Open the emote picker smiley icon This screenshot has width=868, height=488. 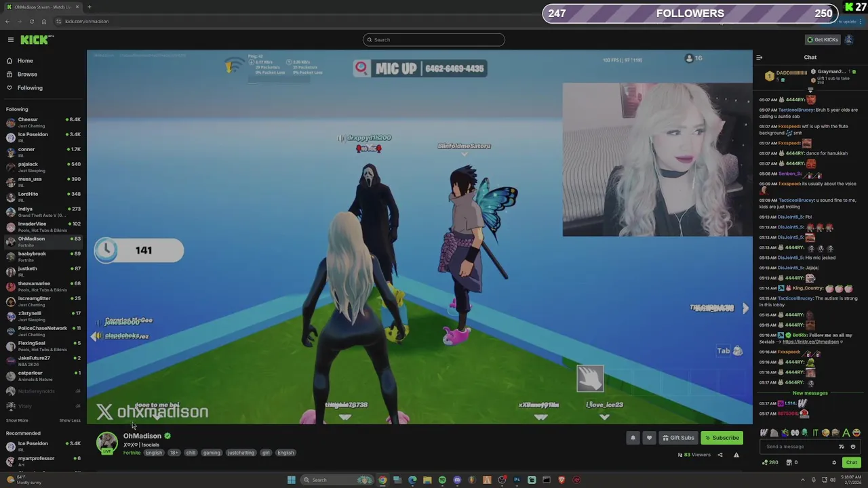click(853, 447)
